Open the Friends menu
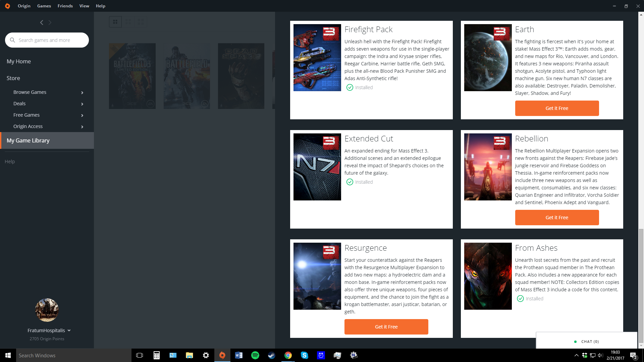Image resolution: width=644 pixels, height=362 pixels. click(x=65, y=6)
